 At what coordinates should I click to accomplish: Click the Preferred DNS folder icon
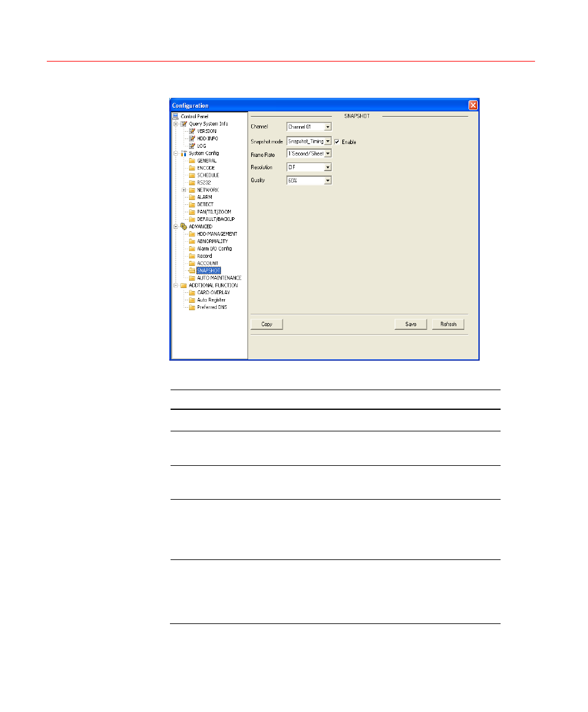(x=191, y=308)
